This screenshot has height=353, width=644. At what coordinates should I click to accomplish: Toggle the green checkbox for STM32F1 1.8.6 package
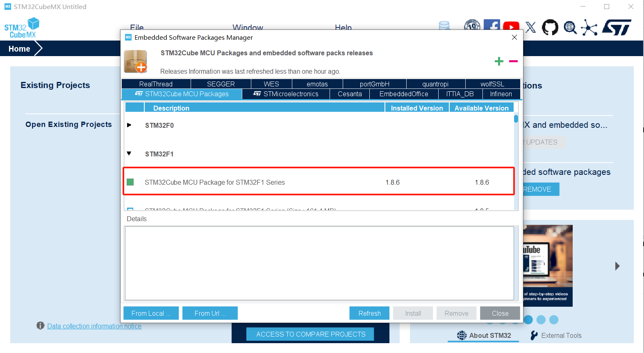point(130,182)
